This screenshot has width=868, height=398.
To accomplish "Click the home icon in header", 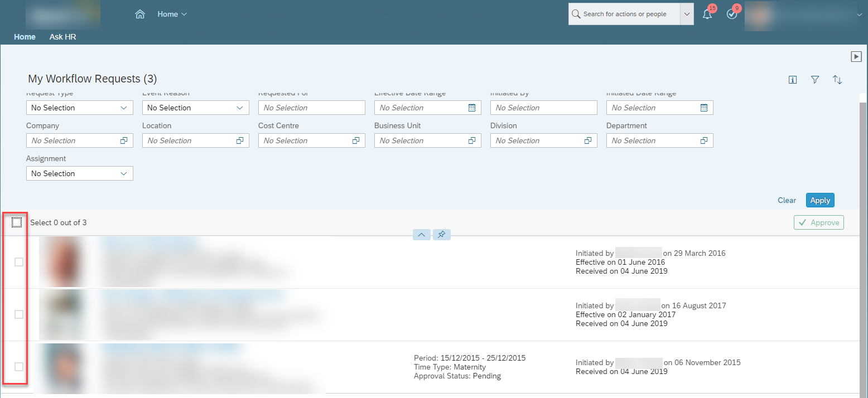I will coord(140,14).
